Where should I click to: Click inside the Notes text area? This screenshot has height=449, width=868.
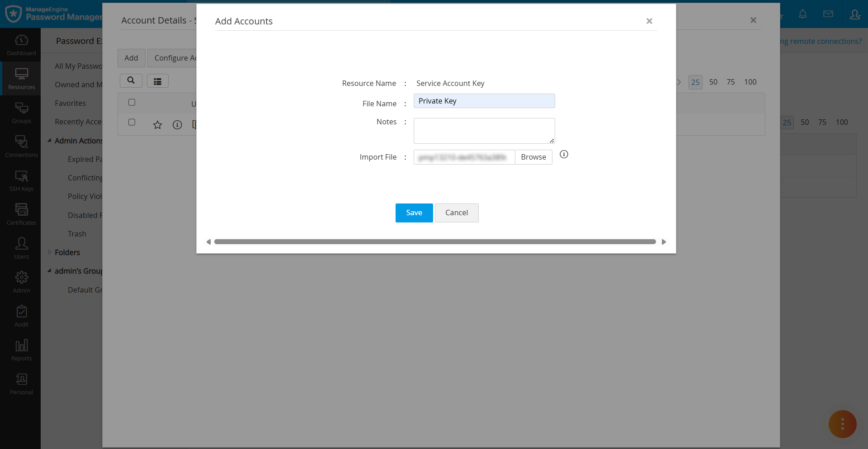click(484, 131)
